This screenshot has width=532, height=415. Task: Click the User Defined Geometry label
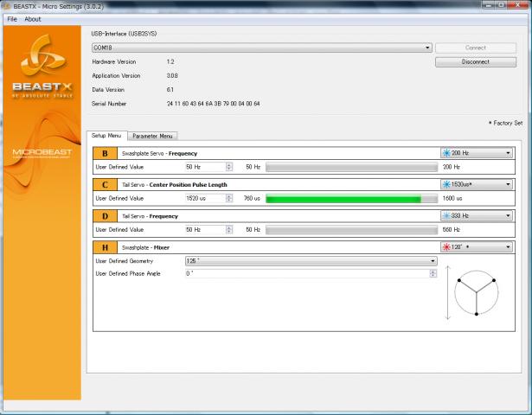[125, 261]
